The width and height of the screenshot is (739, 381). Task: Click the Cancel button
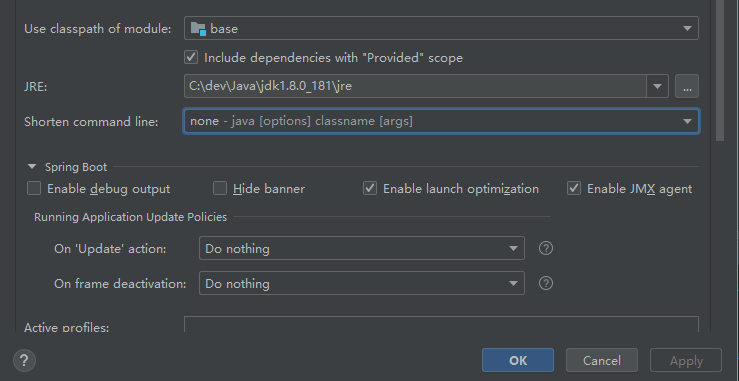(601, 360)
